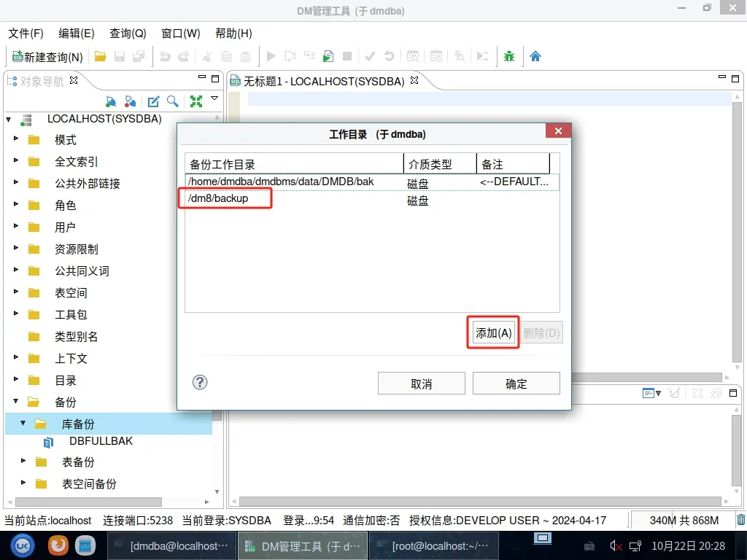Expand the 表空间备份 tree node
Screen dimensions: 747x560
click(x=23, y=483)
